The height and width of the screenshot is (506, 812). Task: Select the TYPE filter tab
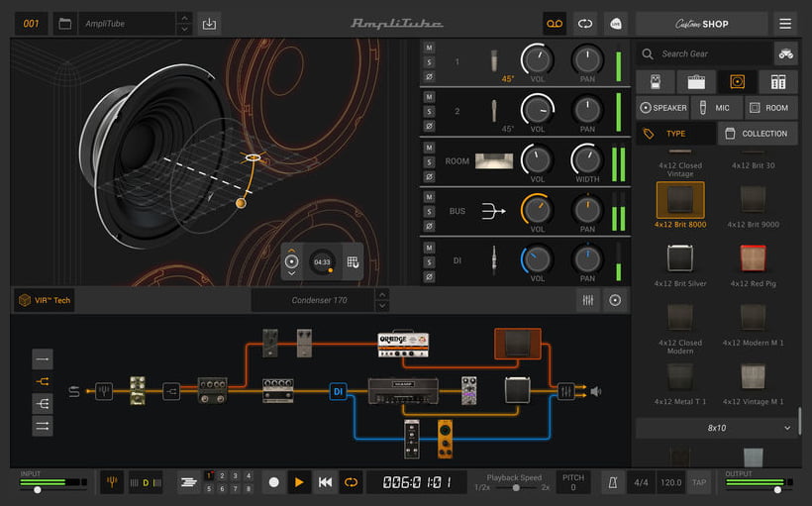tap(675, 134)
